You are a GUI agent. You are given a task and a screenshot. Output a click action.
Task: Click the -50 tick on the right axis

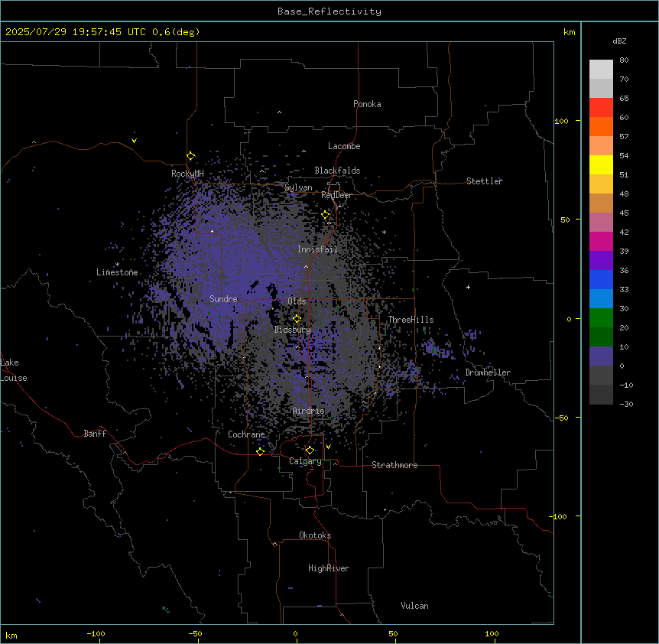click(x=561, y=418)
